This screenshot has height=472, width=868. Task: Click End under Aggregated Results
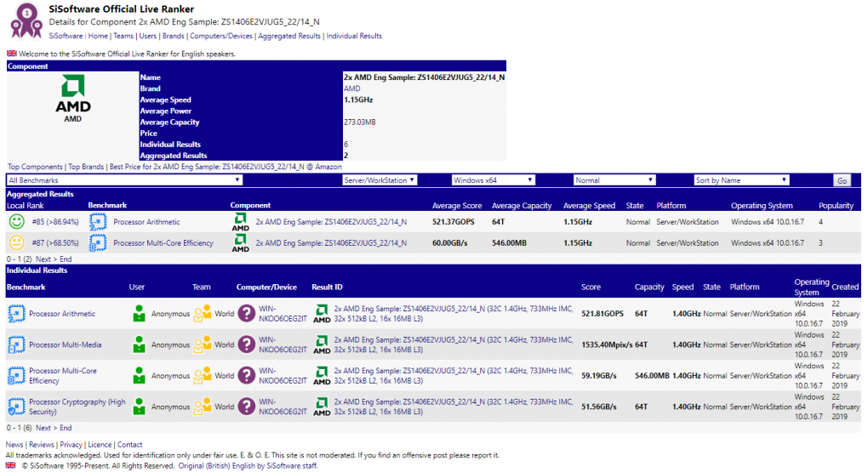[66, 259]
